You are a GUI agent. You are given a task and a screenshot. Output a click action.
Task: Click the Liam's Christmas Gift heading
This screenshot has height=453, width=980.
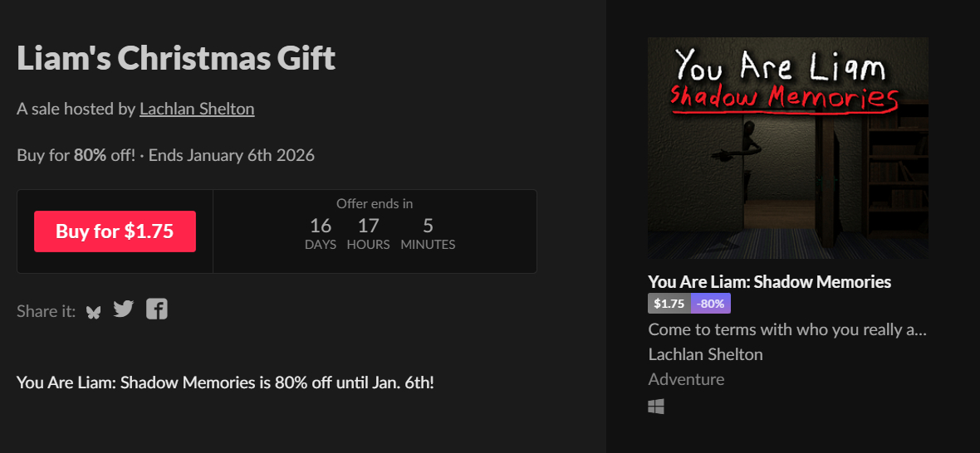(x=176, y=58)
